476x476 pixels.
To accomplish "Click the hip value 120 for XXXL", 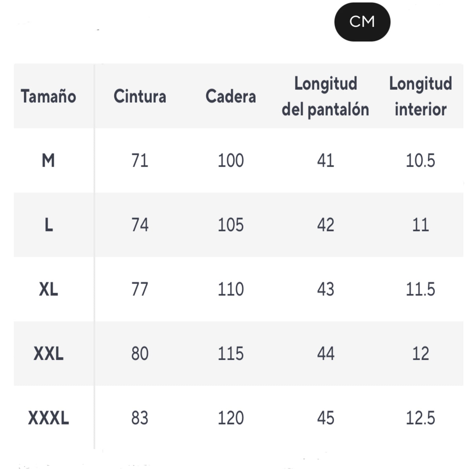I will 231,418.
